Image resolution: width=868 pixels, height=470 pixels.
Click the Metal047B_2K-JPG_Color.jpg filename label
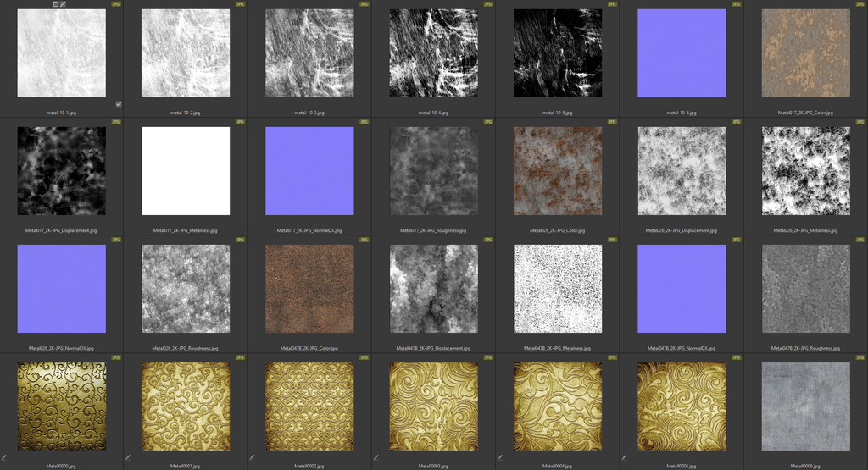[x=309, y=347]
